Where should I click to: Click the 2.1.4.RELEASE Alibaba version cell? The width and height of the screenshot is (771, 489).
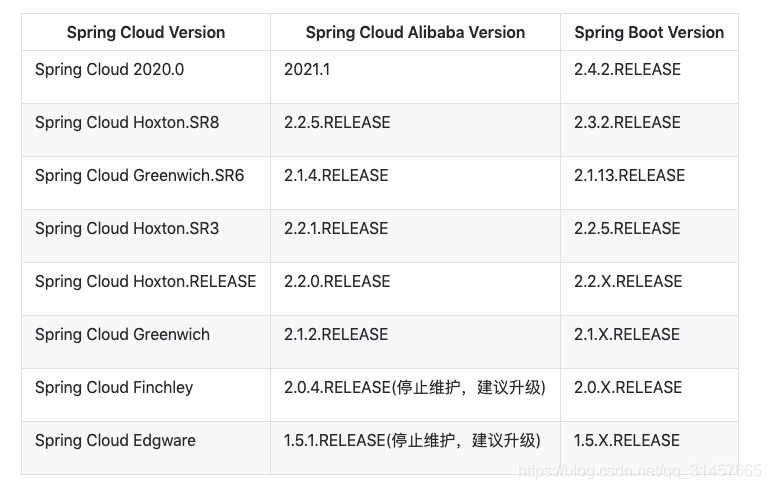[337, 176]
